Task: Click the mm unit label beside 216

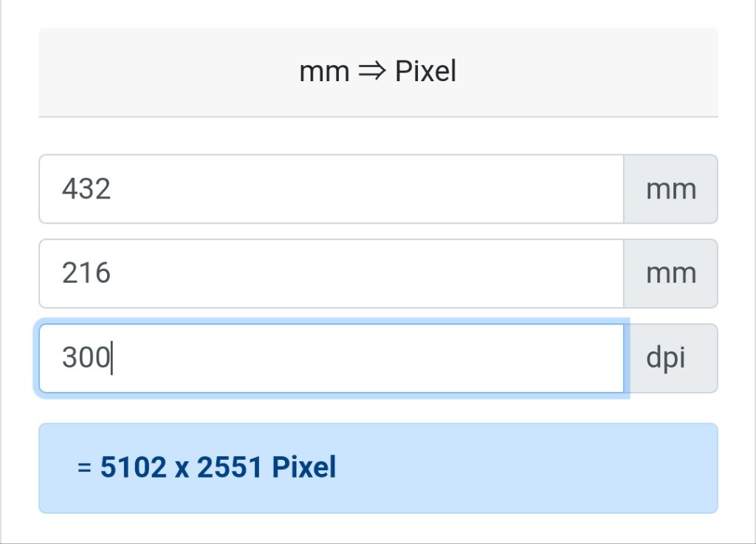Action: click(670, 274)
